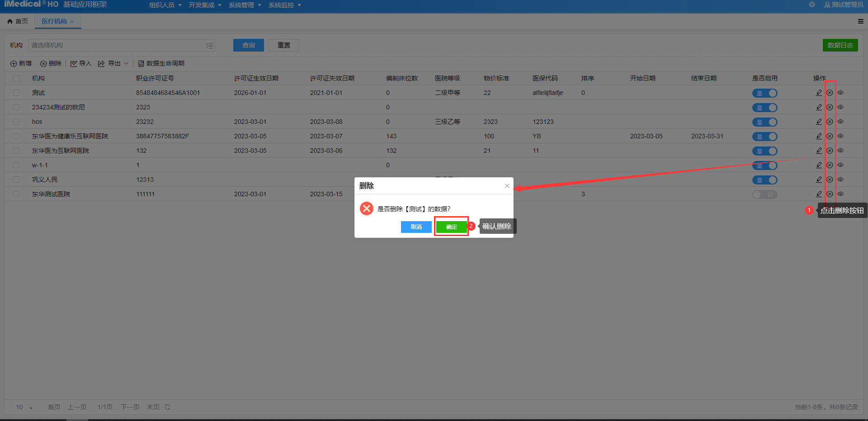
Task: Expand the 系统管理 menu
Action: [245, 5]
